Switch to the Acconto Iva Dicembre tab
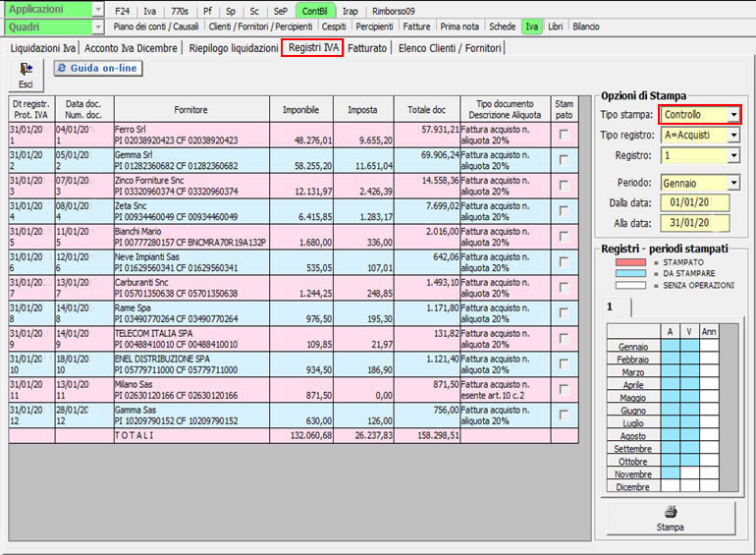This screenshot has height=555, width=756. click(131, 48)
